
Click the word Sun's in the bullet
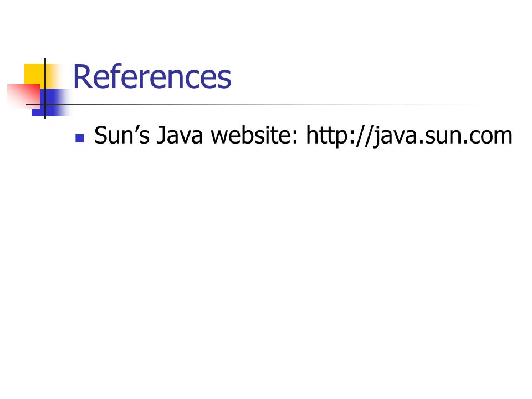[121, 135]
